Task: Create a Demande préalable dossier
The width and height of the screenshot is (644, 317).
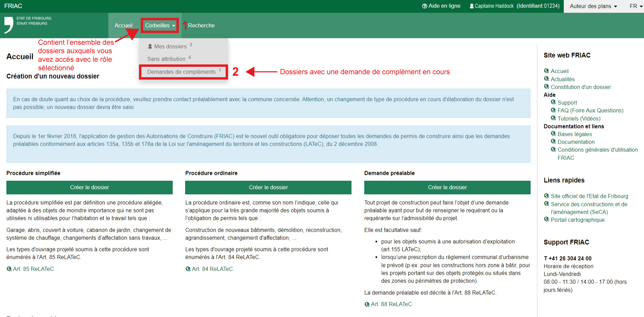Action: (447, 187)
